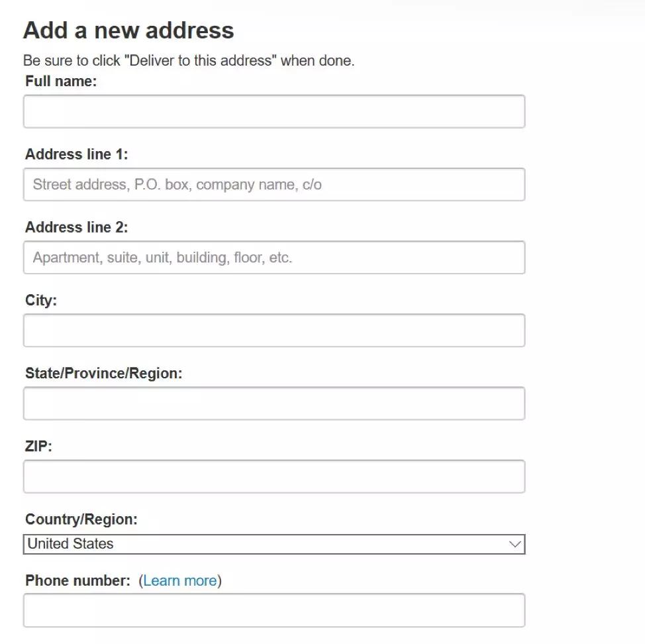This screenshot has width=645, height=644.
Task: Click the "Add a new address" heading
Action: tap(128, 30)
